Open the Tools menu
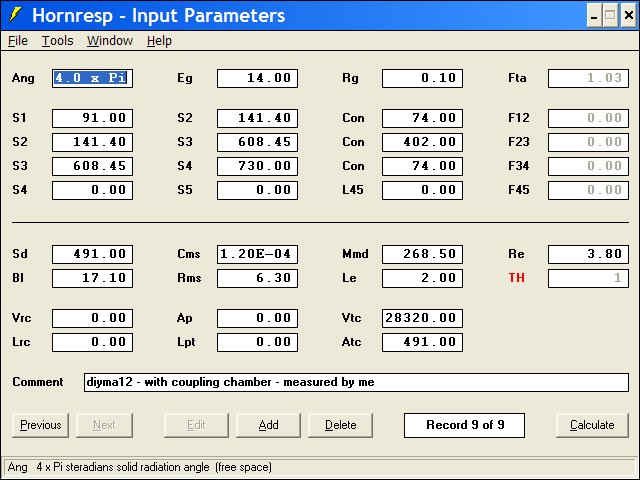Image resolution: width=640 pixels, height=480 pixels. (58, 41)
